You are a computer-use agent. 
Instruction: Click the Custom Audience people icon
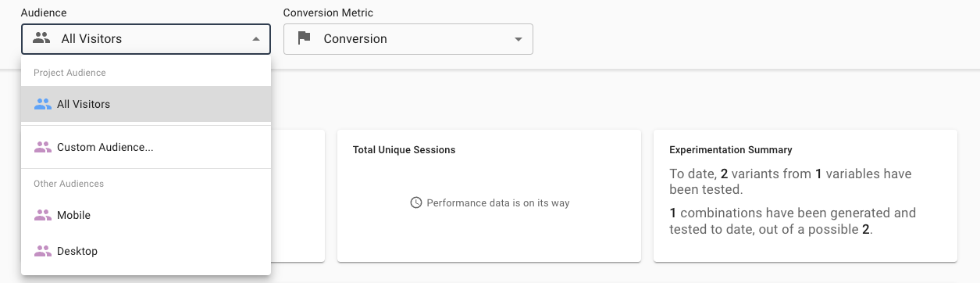[x=43, y=146]
